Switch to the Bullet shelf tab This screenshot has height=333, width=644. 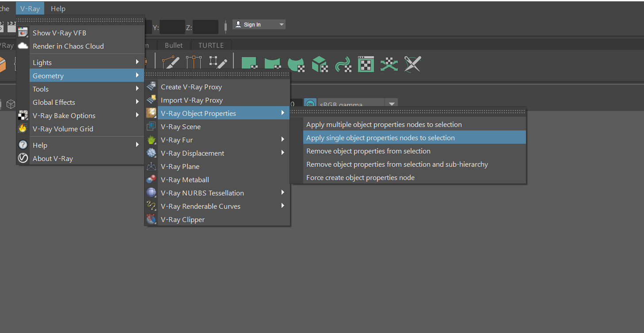pyautogui.click(x=174, y=45)
